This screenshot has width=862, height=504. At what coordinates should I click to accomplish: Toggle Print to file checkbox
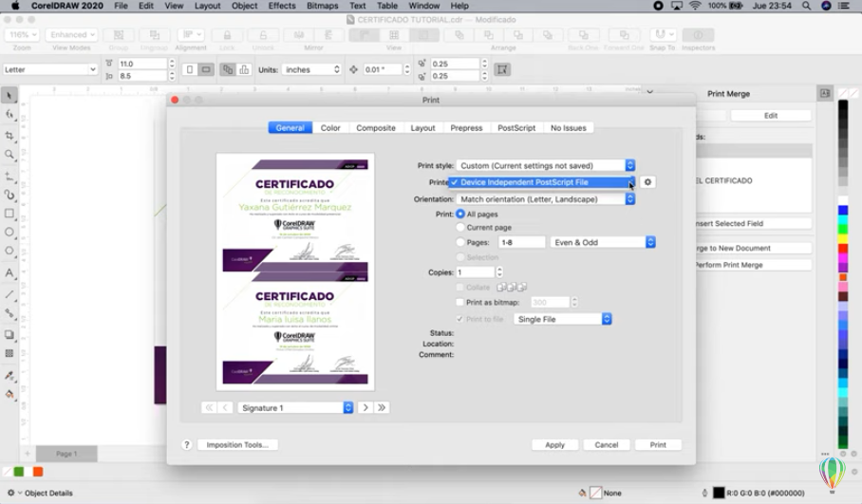point(460,319)
